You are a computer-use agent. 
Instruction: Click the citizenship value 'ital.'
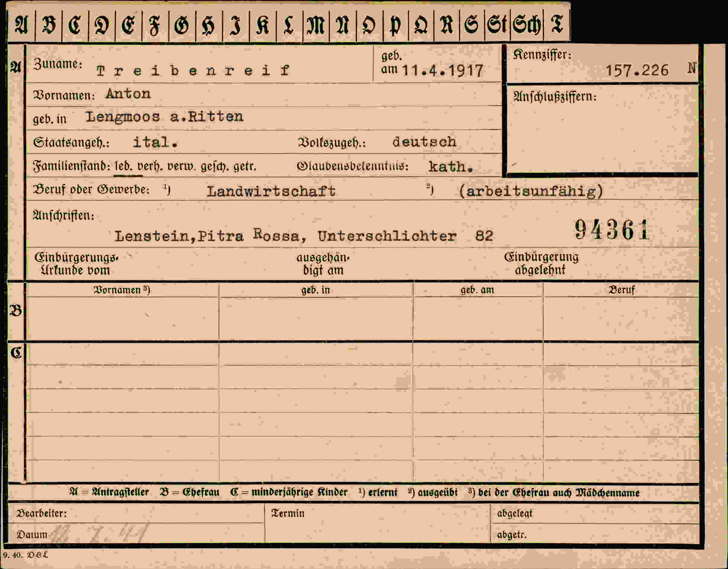[155, 142]
